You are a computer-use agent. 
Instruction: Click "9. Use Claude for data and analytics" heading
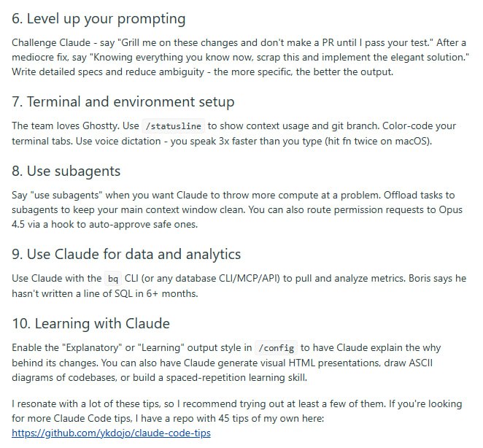tap(126, 254)
